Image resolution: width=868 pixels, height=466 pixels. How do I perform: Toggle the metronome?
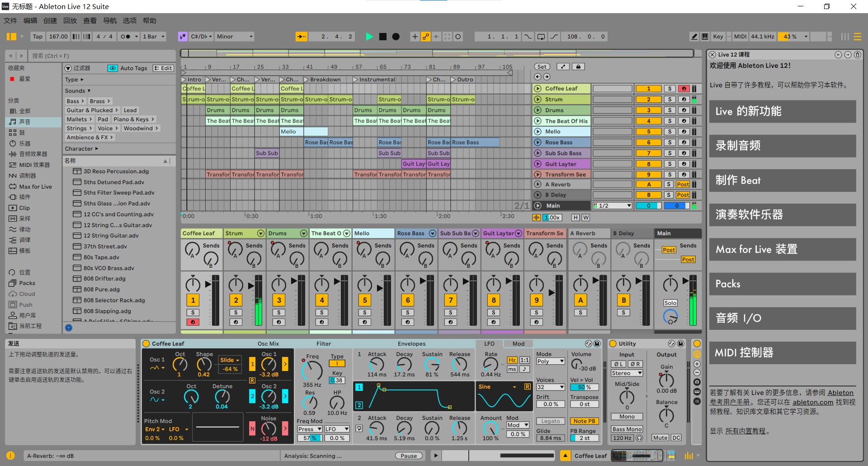[126, 37]
